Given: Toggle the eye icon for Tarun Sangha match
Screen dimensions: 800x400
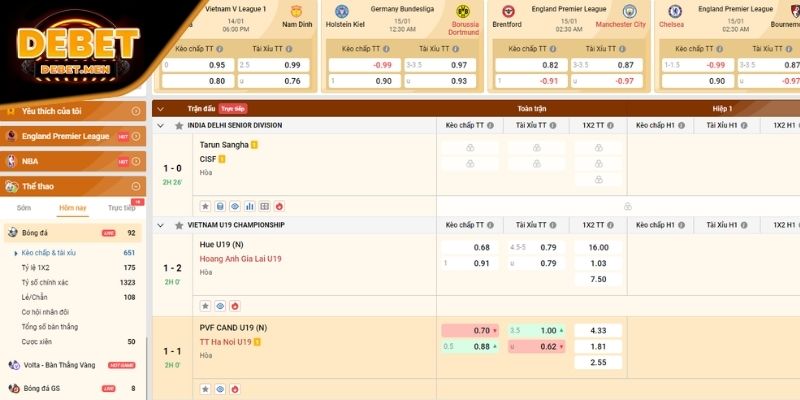Looking at the screenshot, I should (x=235, y=206).
